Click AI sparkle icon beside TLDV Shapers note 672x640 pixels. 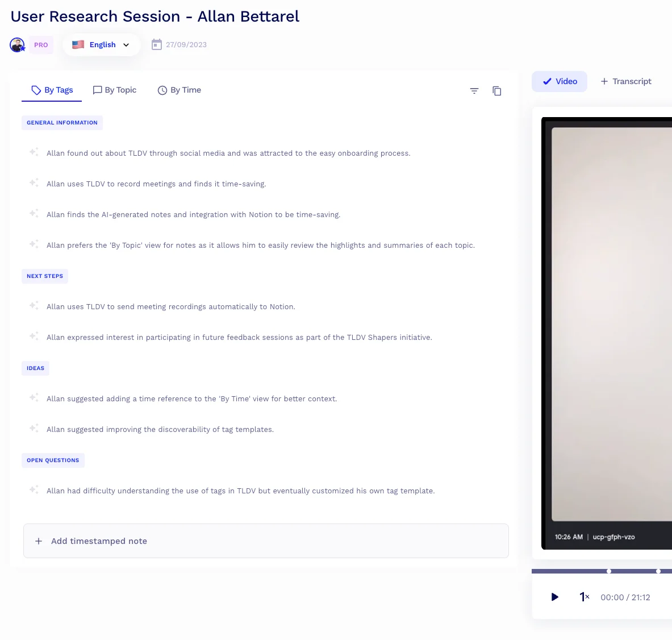click(x=34, y=336)
